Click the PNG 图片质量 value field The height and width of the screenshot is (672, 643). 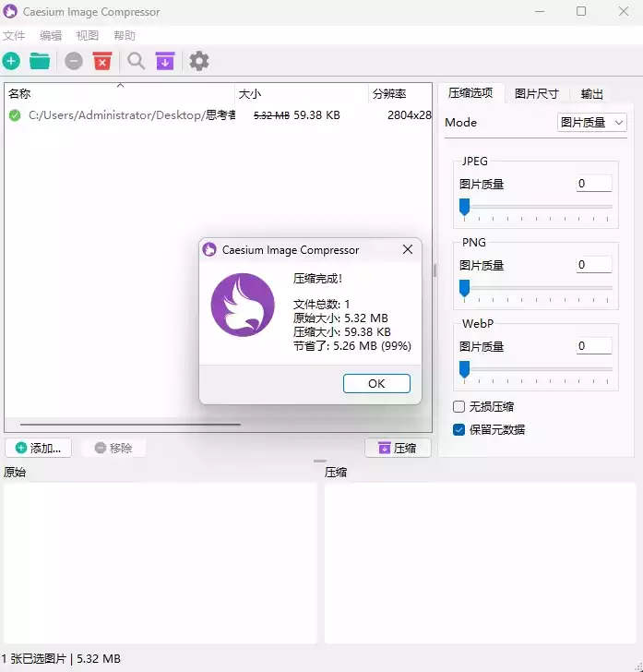point(594,265)
